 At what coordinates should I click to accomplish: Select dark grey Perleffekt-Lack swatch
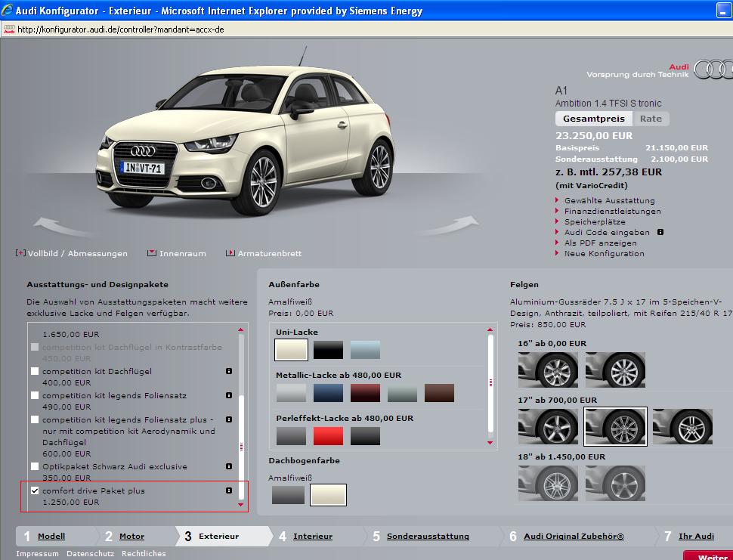coord(365,436)
